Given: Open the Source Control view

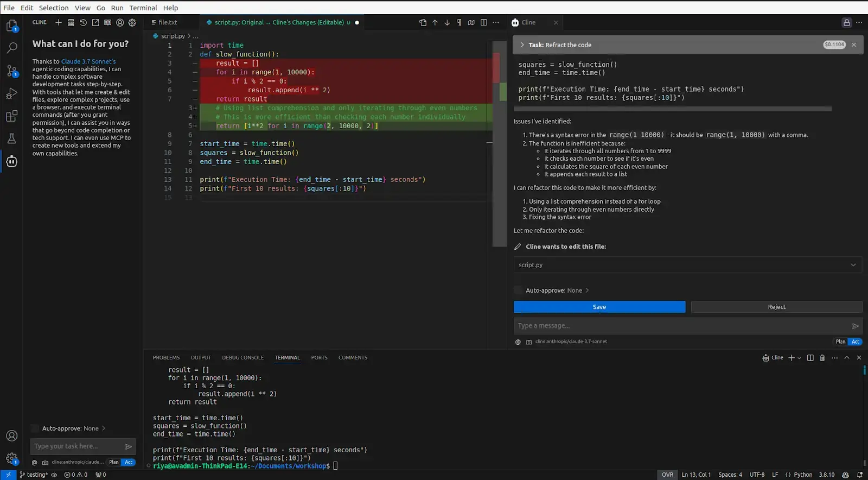Looking at the screenshot, I should pyautogui.click(x=11, y=71).
